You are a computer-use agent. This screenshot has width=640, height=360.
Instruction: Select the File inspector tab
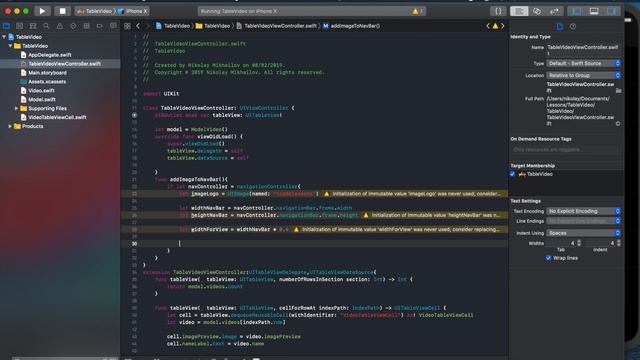(560, 26)
